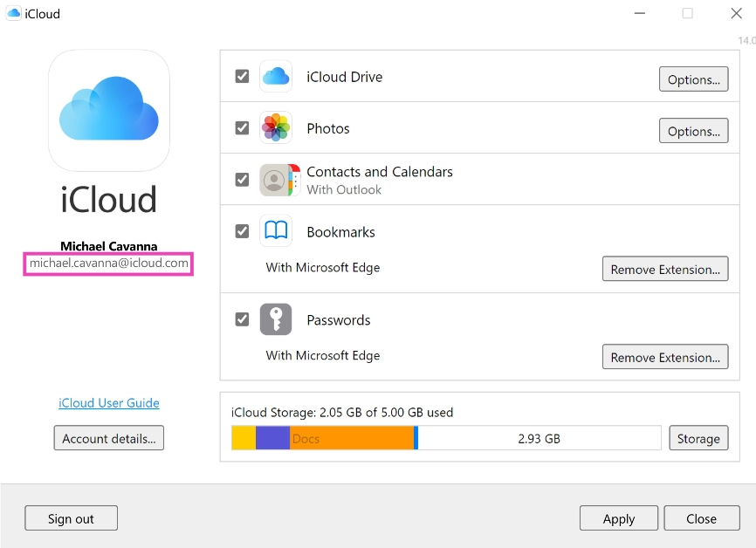Click the Photos label text

[x=328, y=128]
